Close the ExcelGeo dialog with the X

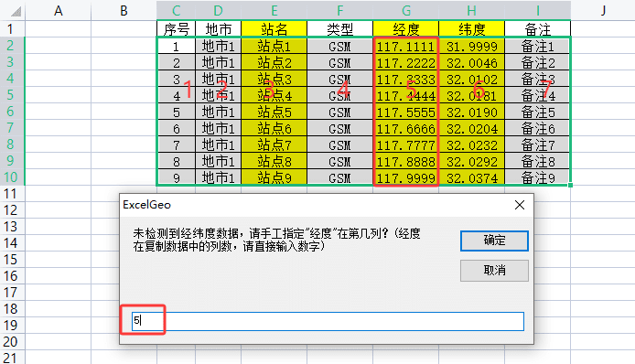[520, 205]
